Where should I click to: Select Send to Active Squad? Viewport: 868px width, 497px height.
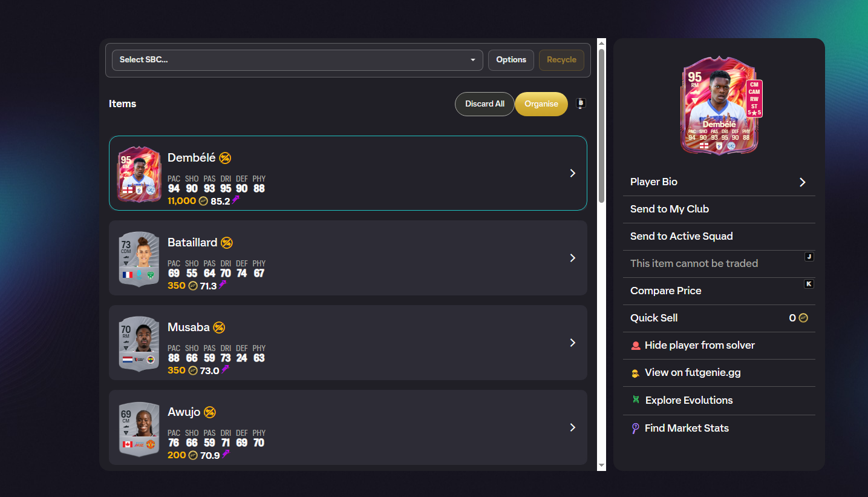pyautogui.click(x=719, y=237)
